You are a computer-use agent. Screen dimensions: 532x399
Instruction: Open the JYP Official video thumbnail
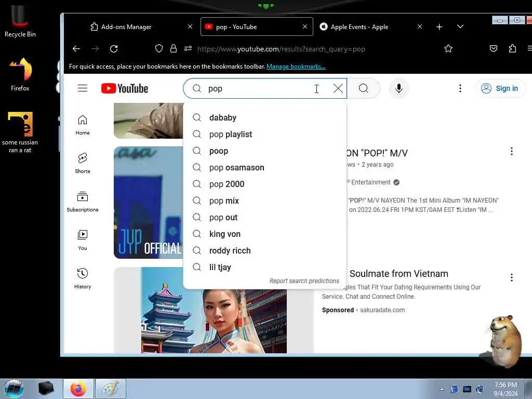pos(148,203)
